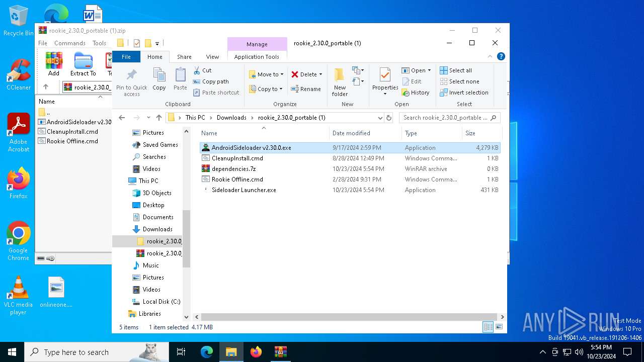This screenshot has width=644, height=362.
Task: Select CleanupInstall.cmd in WinRAR list
Action: coord(72,132)
